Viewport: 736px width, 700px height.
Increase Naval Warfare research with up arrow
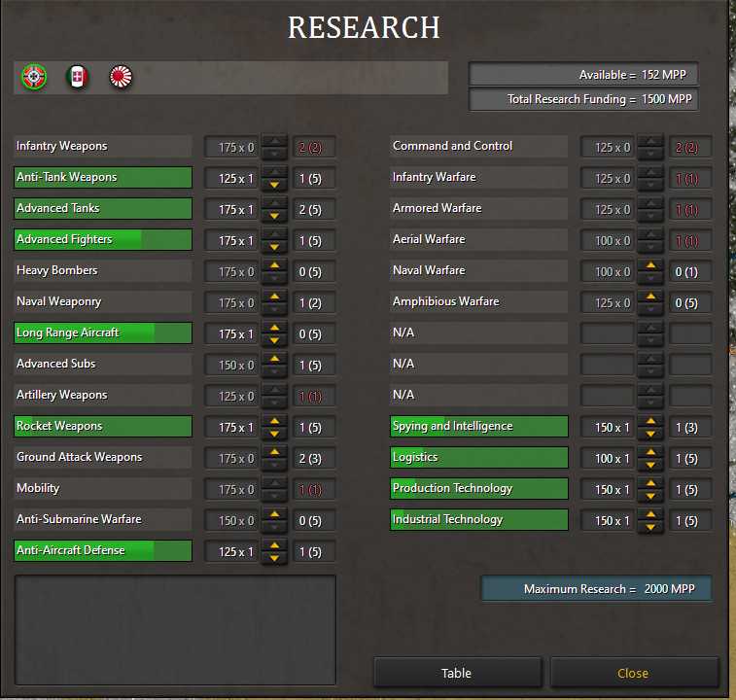pyautogui.click(x=650, y=265)
